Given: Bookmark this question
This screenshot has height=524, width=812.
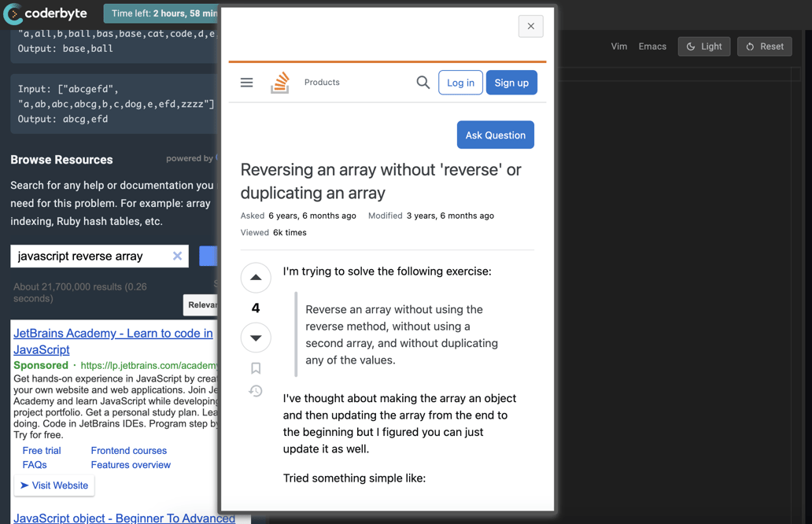Looking at the screenshot, I should click(256, 368).
